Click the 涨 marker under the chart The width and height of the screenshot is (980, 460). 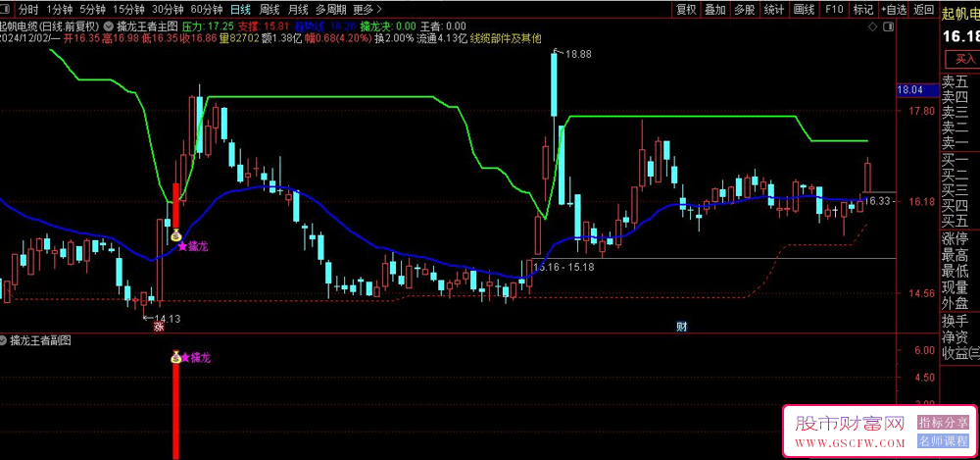[160, 326]
